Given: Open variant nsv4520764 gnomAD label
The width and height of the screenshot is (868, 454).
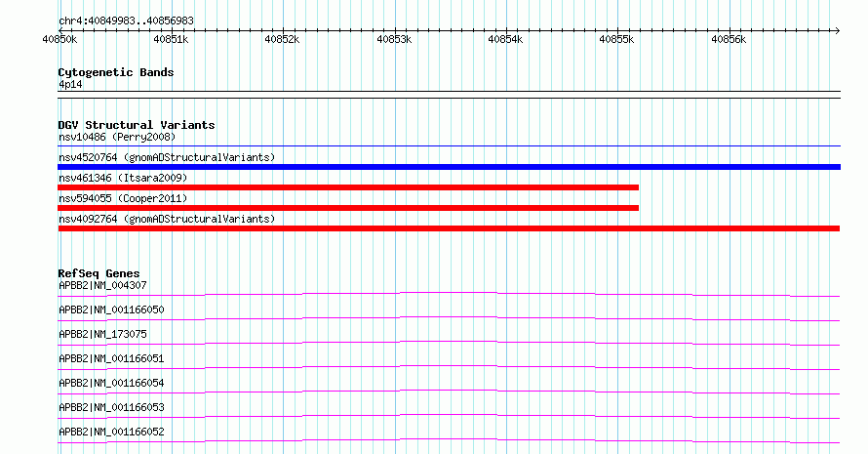Looking at the screenshot, I should pyautogui.click(x=167, y=157).
